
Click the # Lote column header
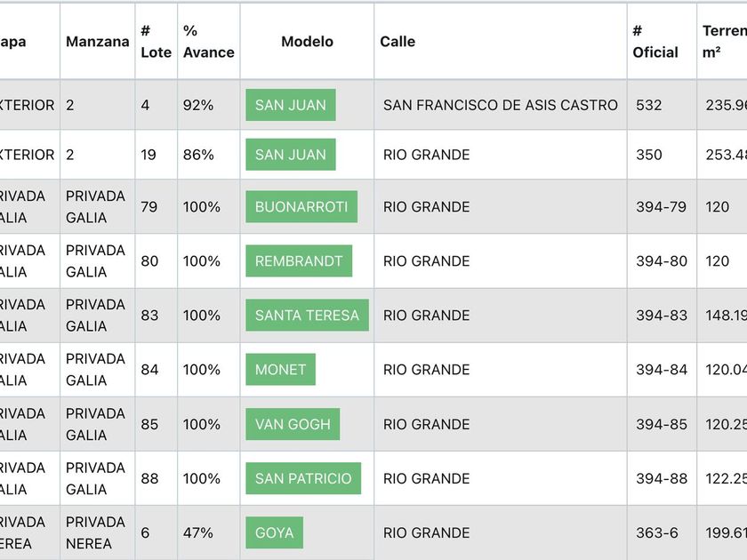click(156, 42)
